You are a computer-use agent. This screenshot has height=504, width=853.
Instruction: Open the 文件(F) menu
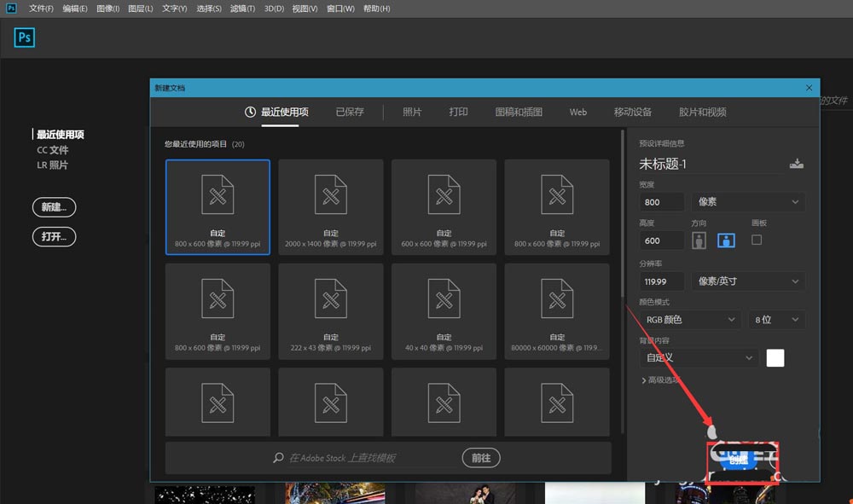click(41, 9)
